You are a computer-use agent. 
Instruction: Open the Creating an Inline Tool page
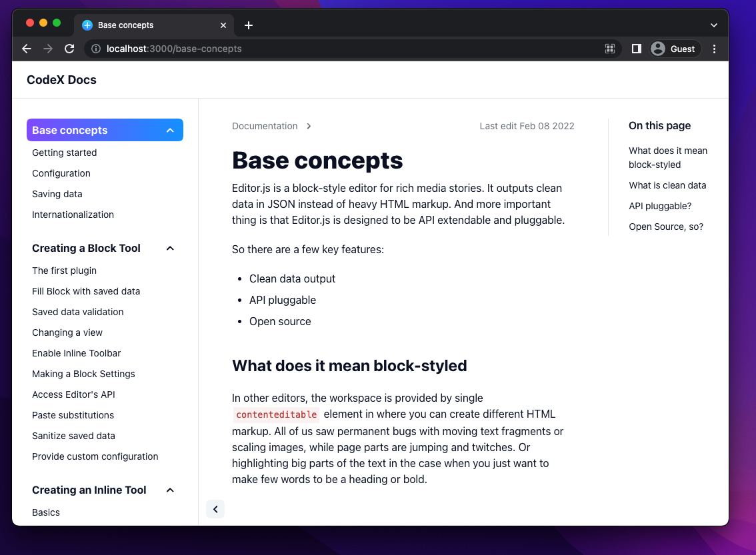coord(89,490)
